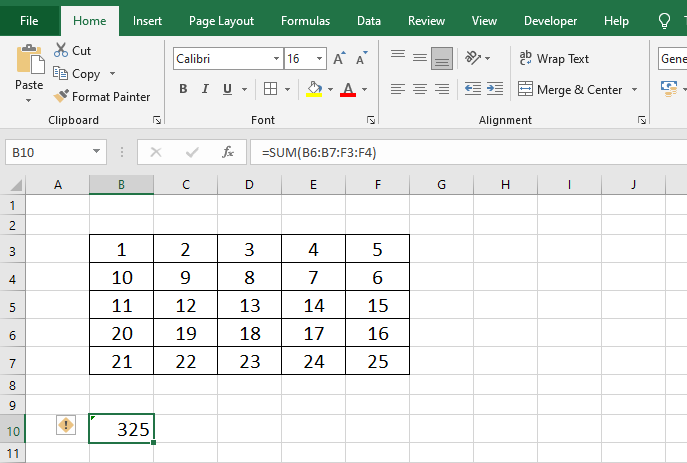
Task: Open Font dialog launcher
Action: click(371, 120)
